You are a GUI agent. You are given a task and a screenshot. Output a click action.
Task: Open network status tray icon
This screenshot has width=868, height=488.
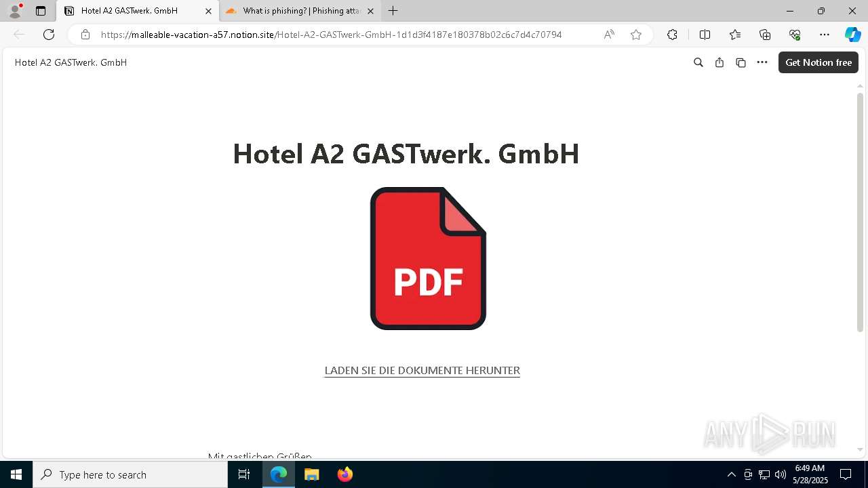click(x=764, y=474)
